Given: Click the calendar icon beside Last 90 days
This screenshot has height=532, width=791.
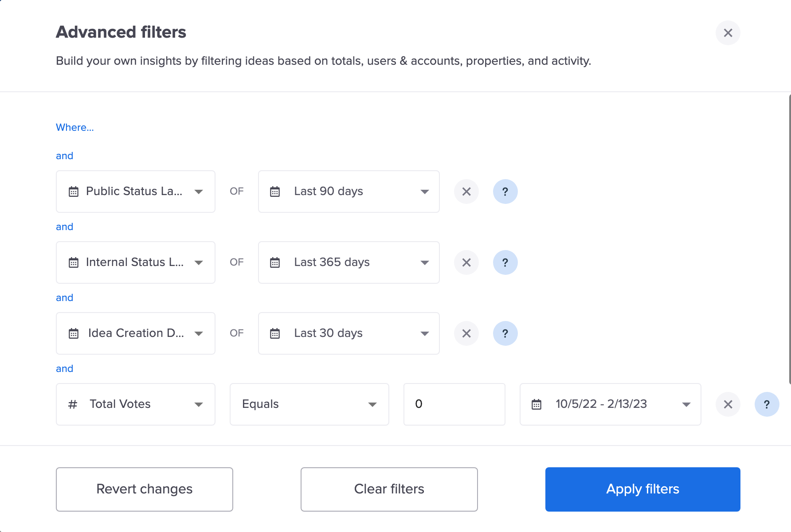Looking at the screenshot, I should tap(275, 192).
